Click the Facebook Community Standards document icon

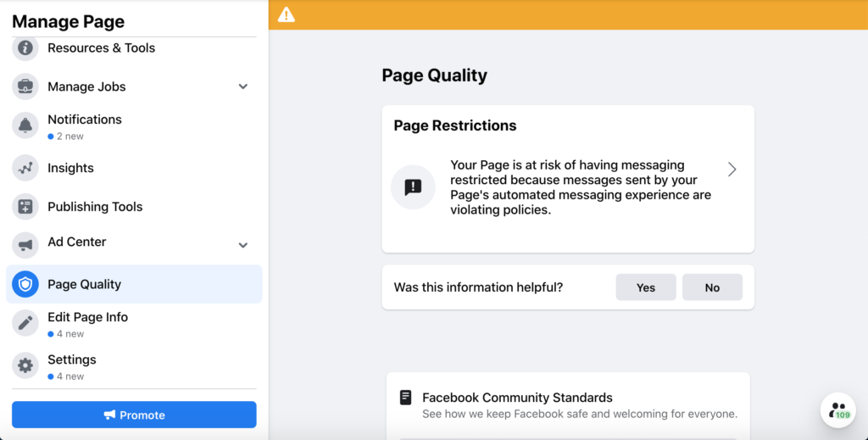406,398
